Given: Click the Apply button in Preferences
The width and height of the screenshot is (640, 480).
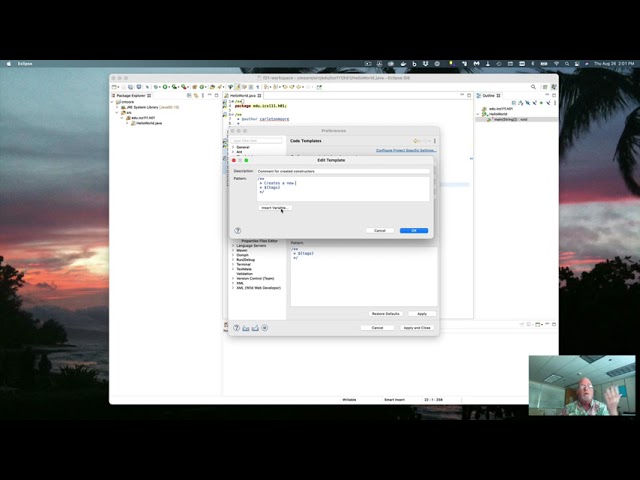Looking at the screenshot, I should tap(422, 314).
